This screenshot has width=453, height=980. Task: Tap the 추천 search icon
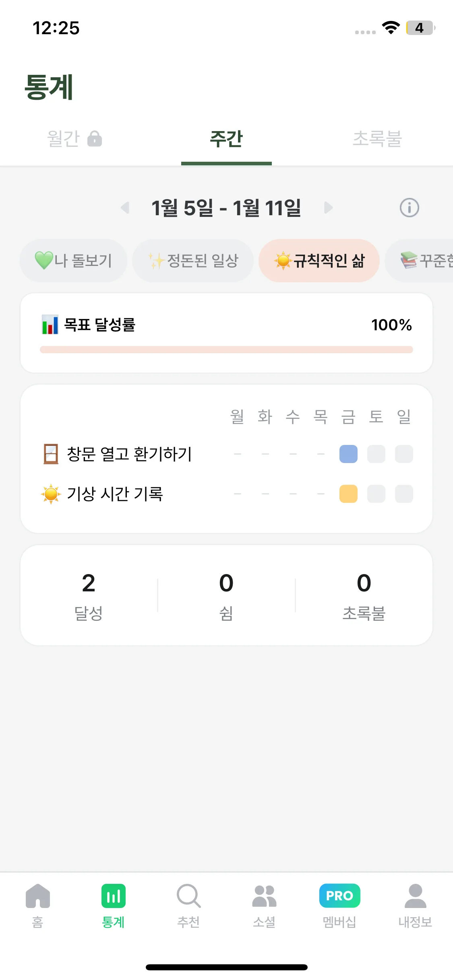(x=188, y=896)
